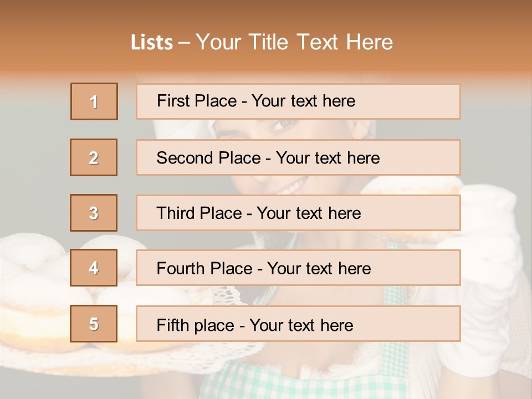Click the "Fourth Place - Your text here" box
Viewport: 532px width, 399px height.
click(298, 268)
